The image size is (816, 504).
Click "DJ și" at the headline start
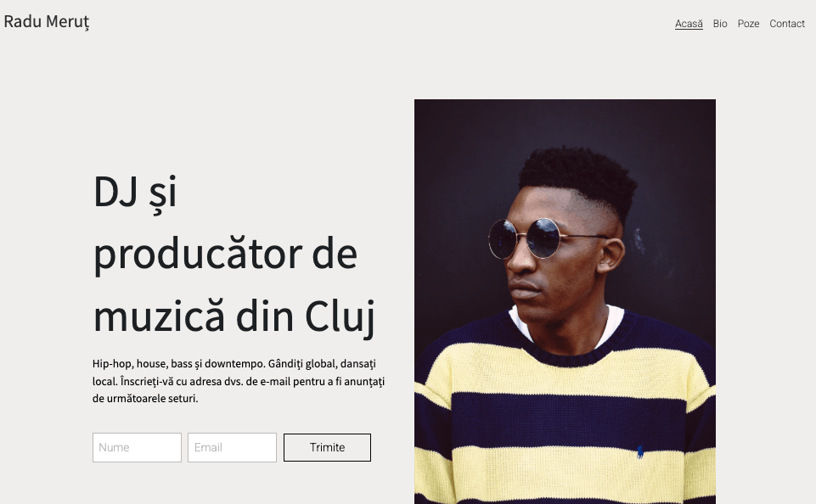(135, 193)
